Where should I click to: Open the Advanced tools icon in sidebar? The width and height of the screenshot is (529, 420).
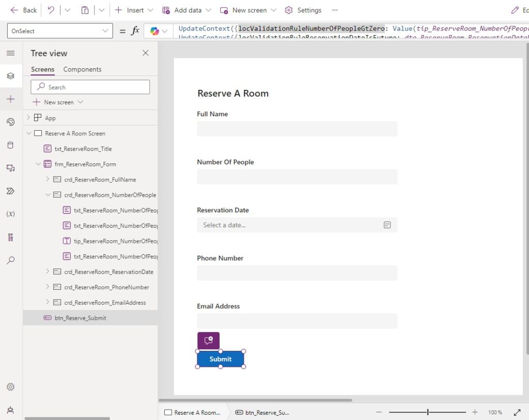[x=10, y=237]
